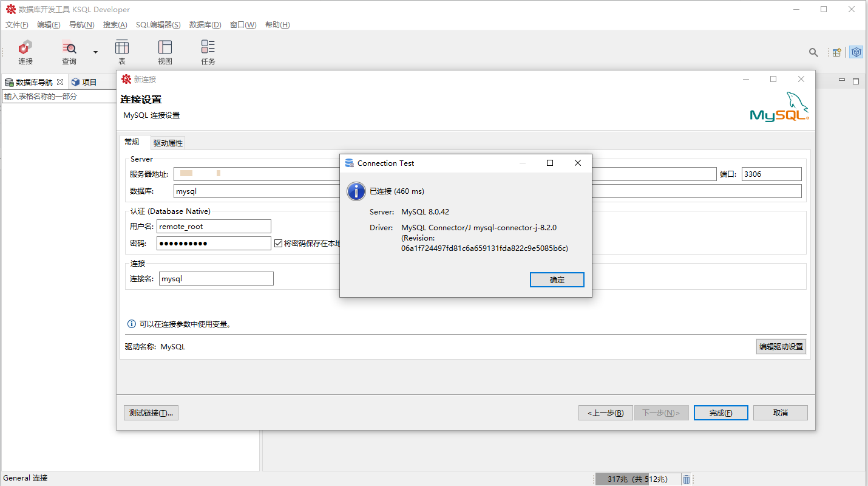Screen dimensions: 868x486
Task: Click the garbage collector trash icon
Action: tap(687, 479)
